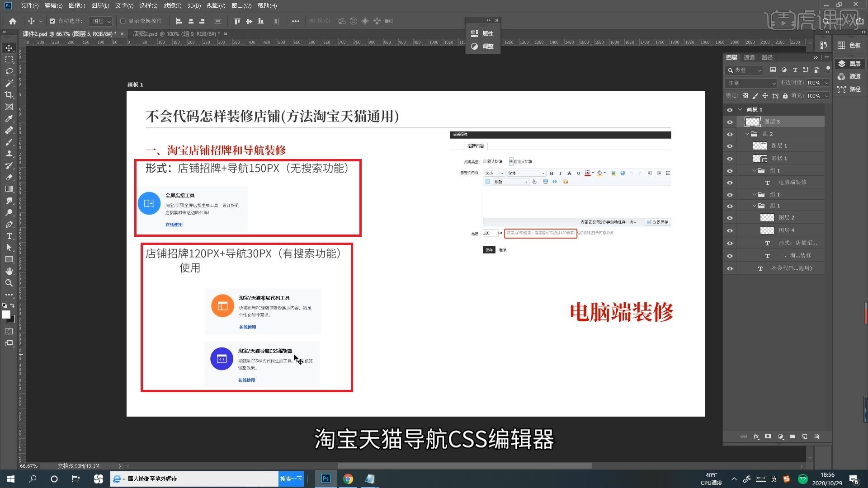Click the Chrome taskbar icon
868x488 pixels.
348,479
